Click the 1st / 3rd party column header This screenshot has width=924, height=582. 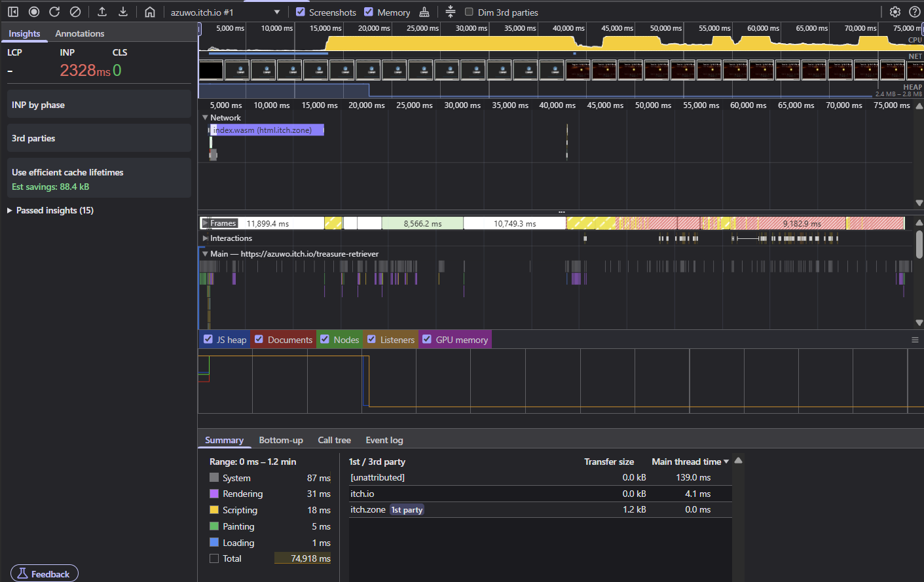click(x=377, y=462)
